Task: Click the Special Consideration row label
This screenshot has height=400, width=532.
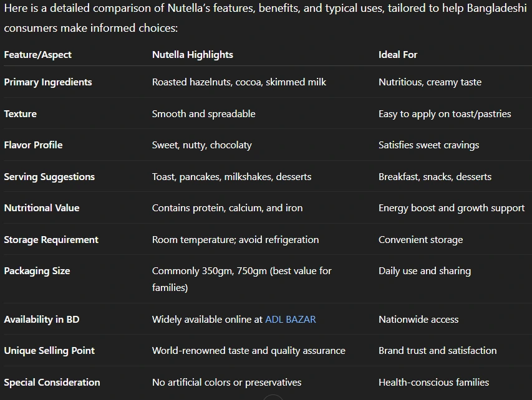Action: tap(52, 382)
